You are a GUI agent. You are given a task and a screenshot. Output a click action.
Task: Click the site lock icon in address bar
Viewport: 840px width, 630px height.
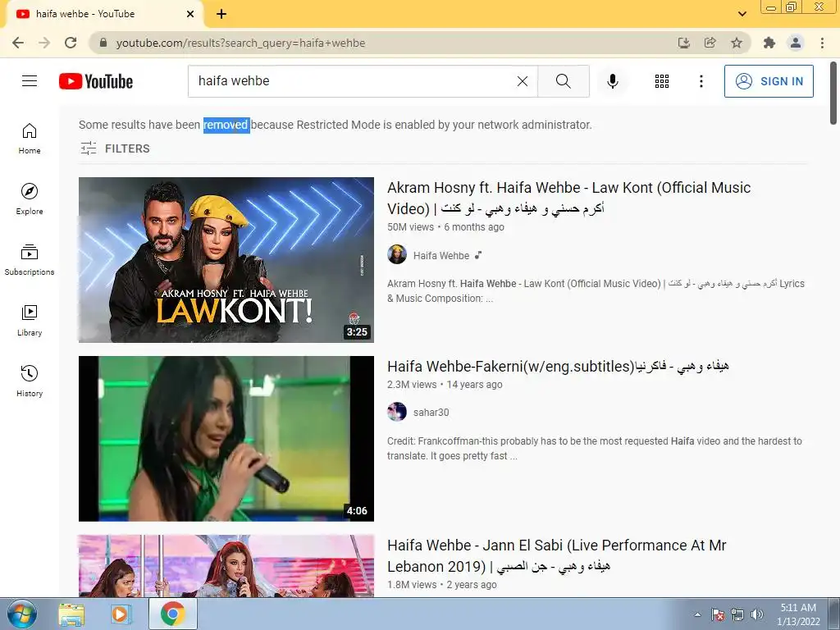[x=103, y=43]
